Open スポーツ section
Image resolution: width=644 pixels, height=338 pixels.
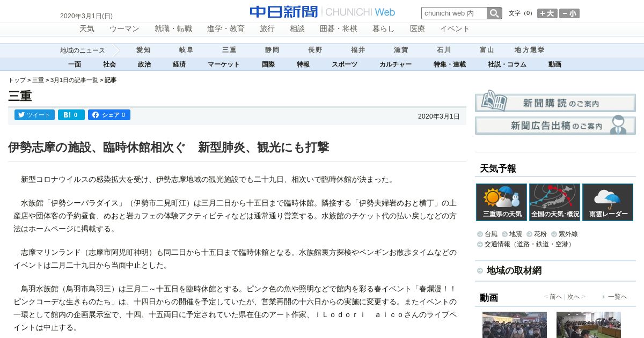point(345,64)
